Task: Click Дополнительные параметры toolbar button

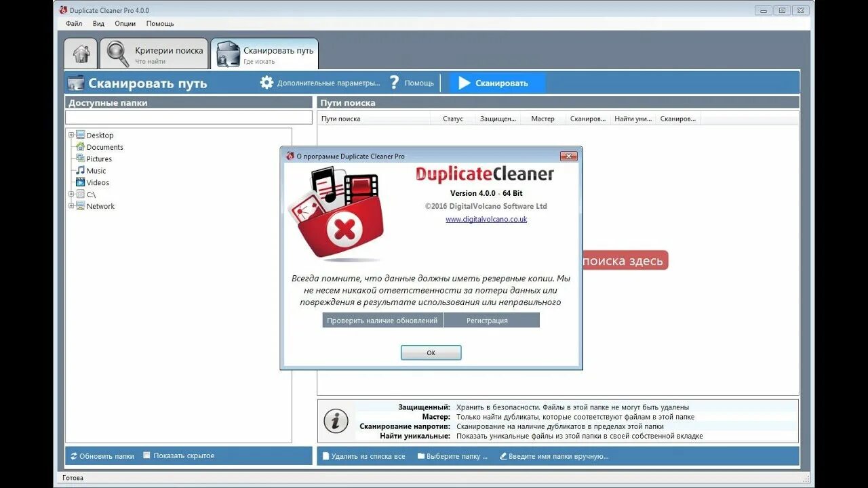Action: [x=320, y=83]
